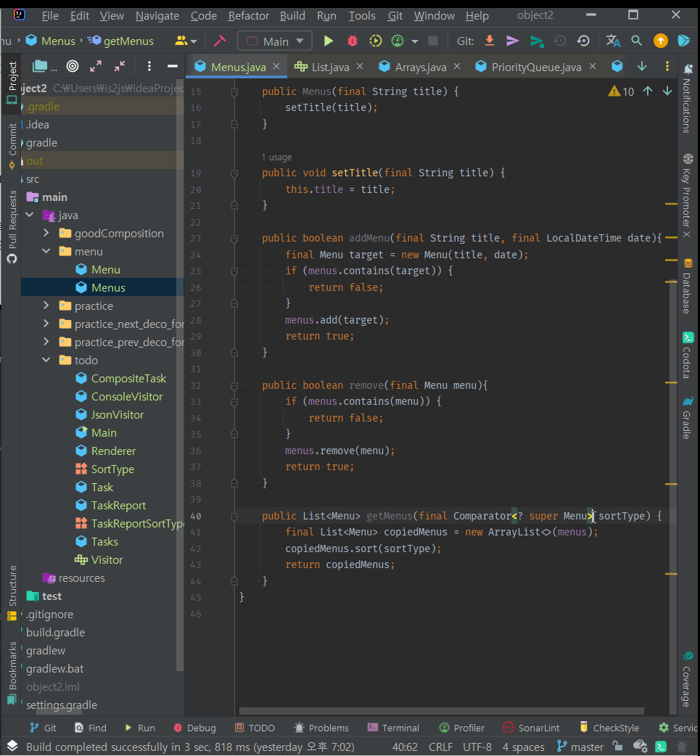
Task: Fold the getMenus method at line 40
Action: (x=234, y=516)
